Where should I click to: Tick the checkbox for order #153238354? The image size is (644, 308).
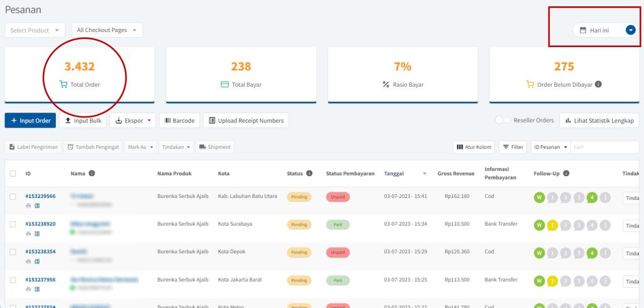[x=13, y=251]
